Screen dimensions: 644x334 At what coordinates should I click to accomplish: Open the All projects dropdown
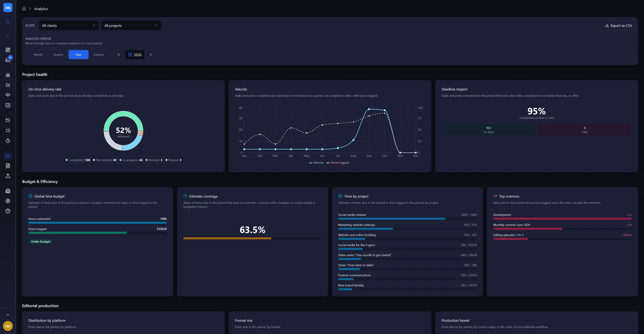point(131,26)
